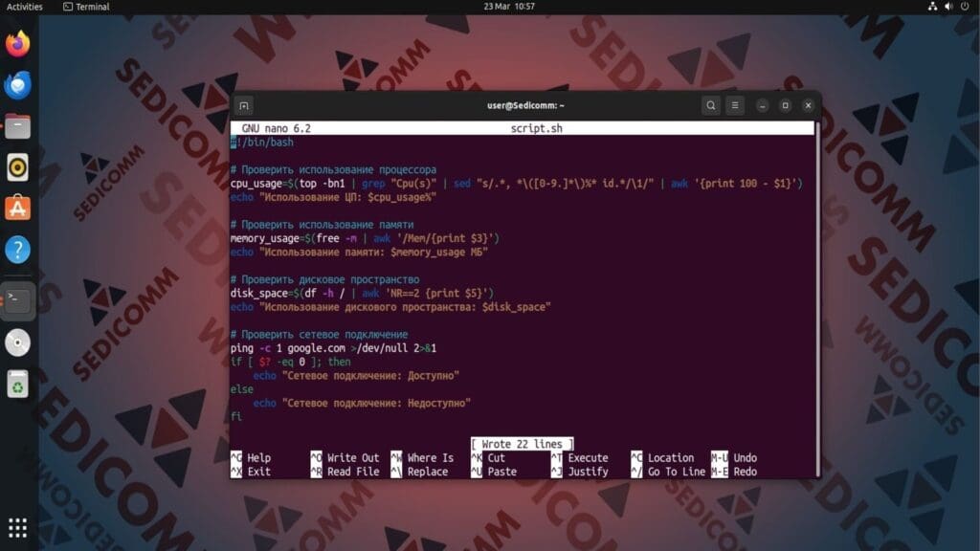
Task: Open Thunderbird mail client
Action: 17,83
